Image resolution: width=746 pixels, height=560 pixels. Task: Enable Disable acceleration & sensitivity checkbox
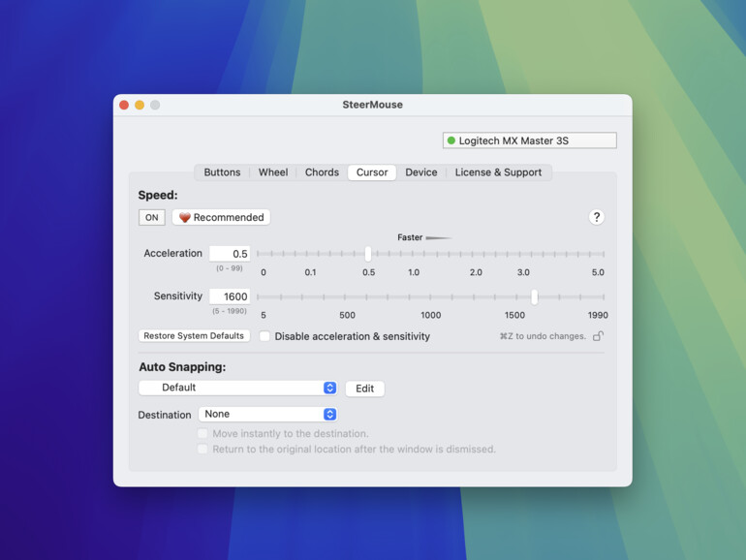tap(264, 336)
